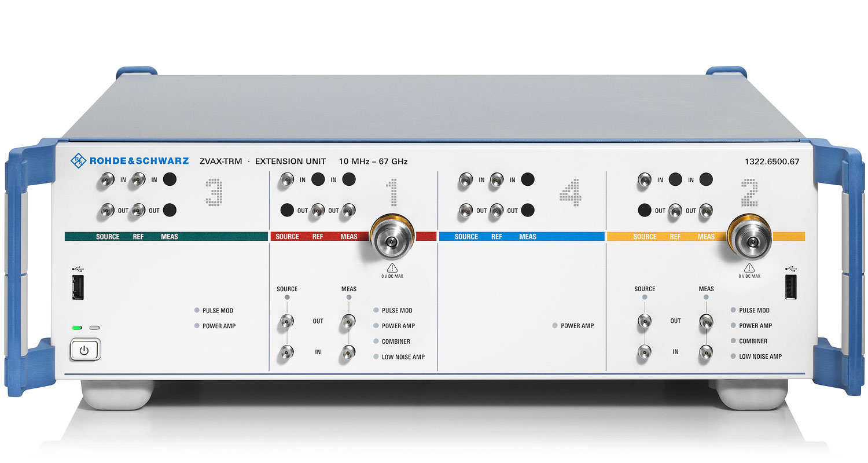Select the large gold test port connector on the red bar
Screen dimensions: 868x463
[x=393, y=236]
